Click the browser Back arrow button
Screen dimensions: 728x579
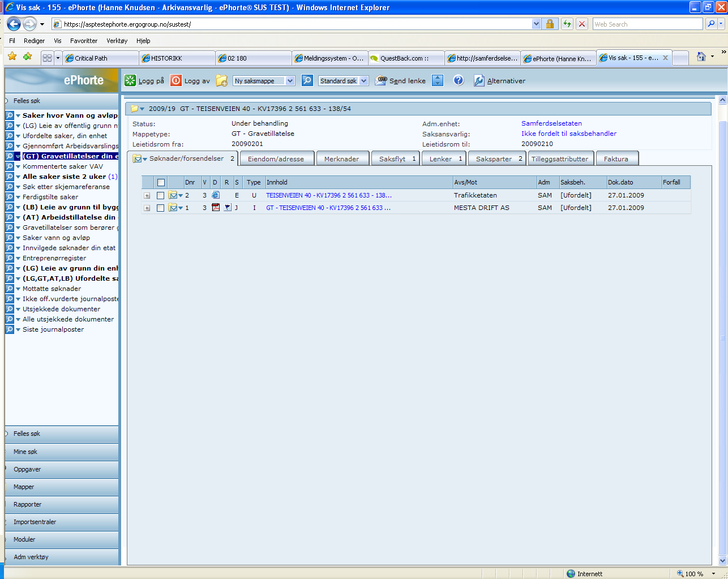[x=14, y=24]
